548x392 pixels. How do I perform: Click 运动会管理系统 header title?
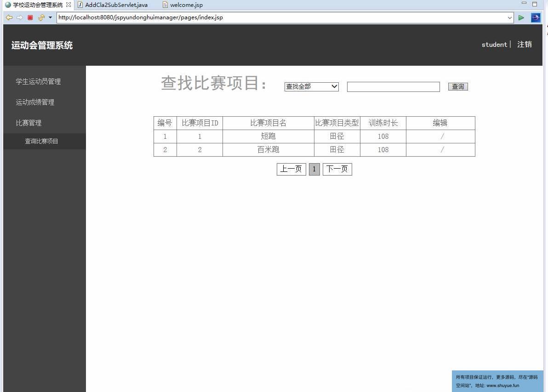click(x=42, y=45)
